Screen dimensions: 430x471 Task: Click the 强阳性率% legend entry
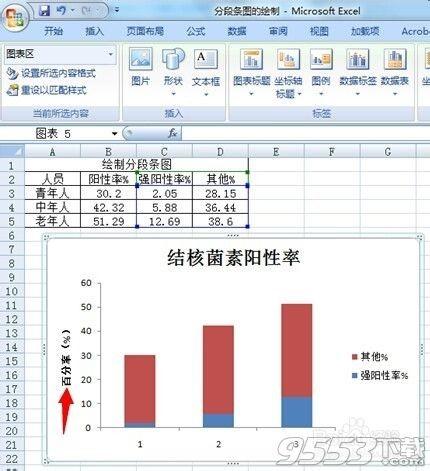[x=380, y=376]
